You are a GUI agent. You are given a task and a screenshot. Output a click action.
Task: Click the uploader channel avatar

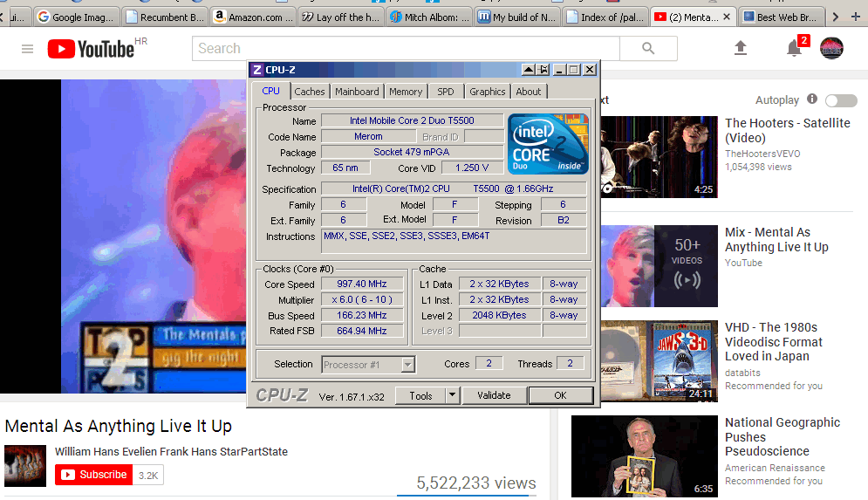click(25, 466)
